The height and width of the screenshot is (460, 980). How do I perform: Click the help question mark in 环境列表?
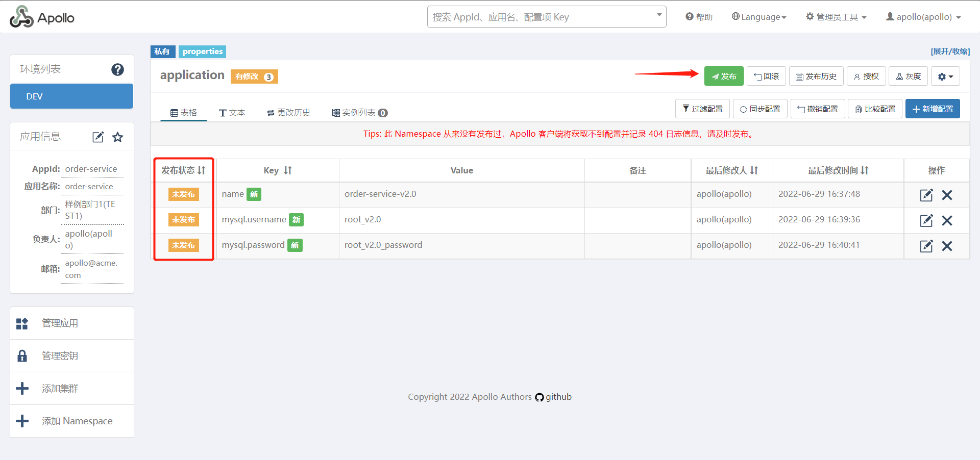[x=117, y=69]
